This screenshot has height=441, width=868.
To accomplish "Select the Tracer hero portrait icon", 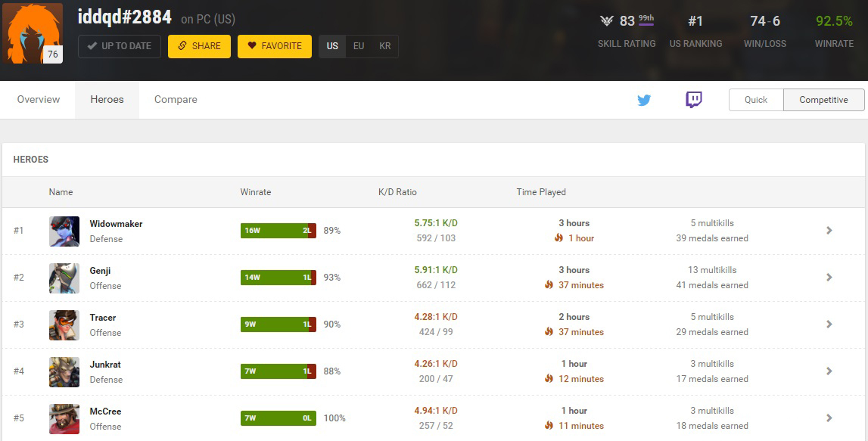I will point(64,325).
